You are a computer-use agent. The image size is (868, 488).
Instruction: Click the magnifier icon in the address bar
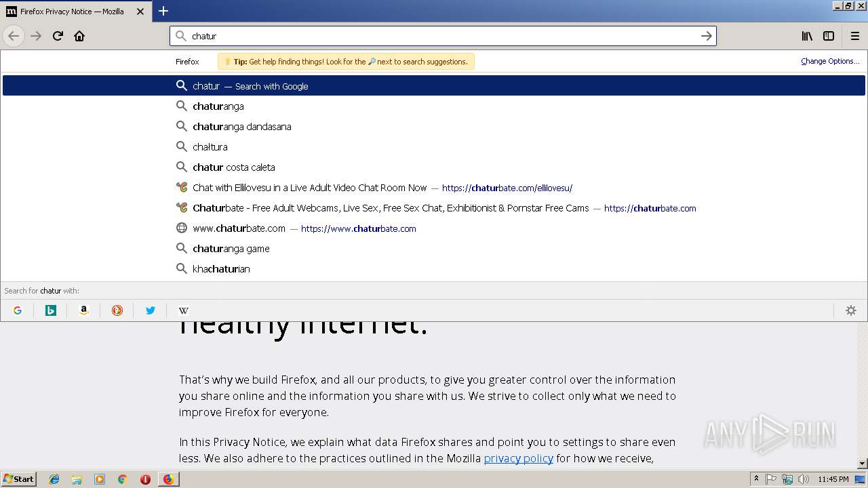click(x=181, y=36)
